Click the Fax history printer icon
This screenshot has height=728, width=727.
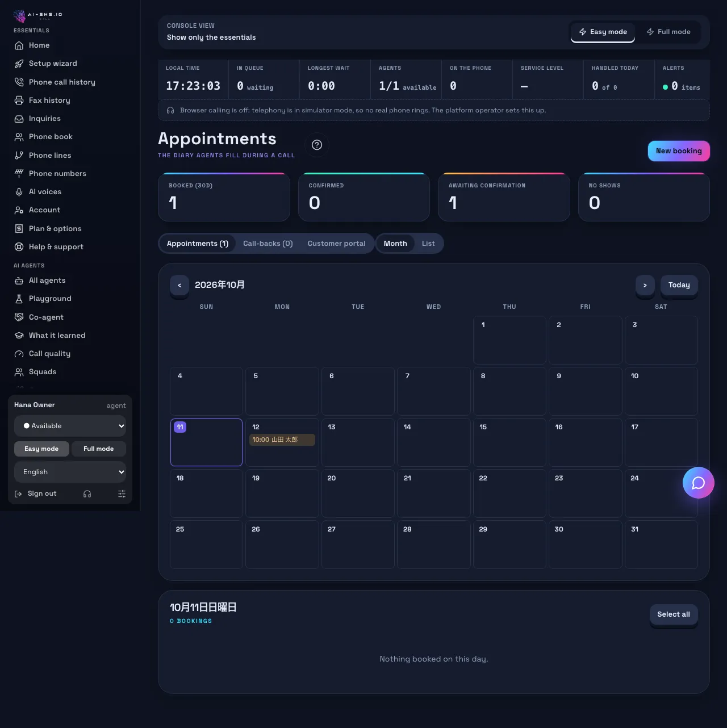click(x=19, y=101)
